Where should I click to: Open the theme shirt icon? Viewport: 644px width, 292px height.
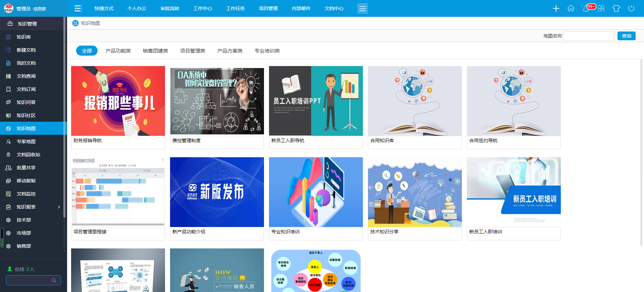(x=616, y=8)
